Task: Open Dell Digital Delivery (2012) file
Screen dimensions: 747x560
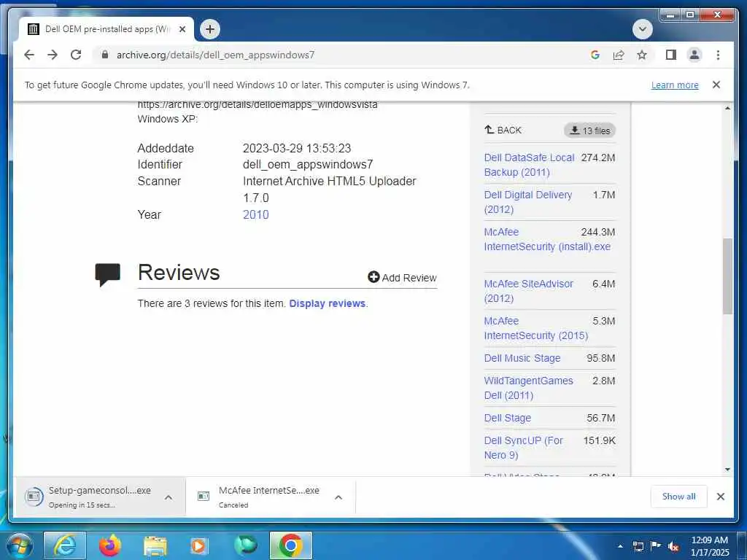Action: click(x=528, y=202)
